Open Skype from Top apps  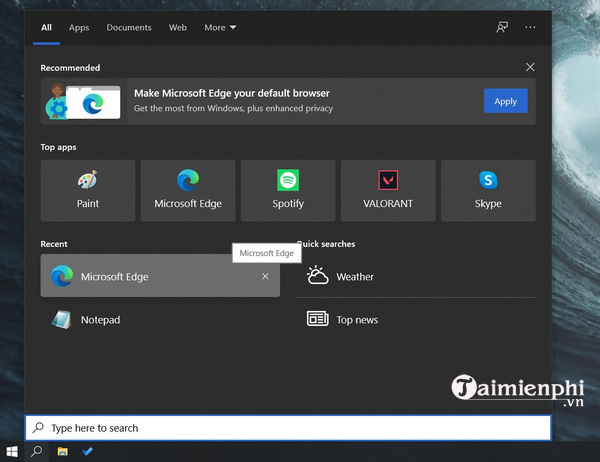click(488, 190)
